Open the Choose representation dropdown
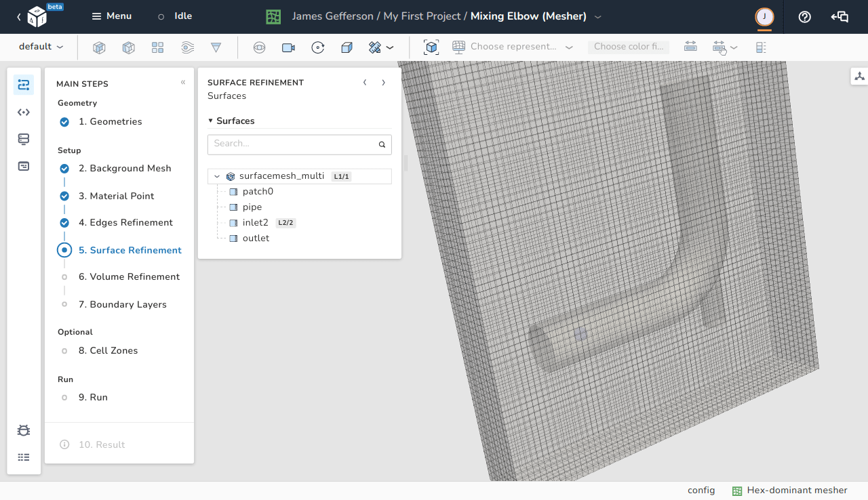The width and height of the screenshot is (868, 500). point(513,47)
